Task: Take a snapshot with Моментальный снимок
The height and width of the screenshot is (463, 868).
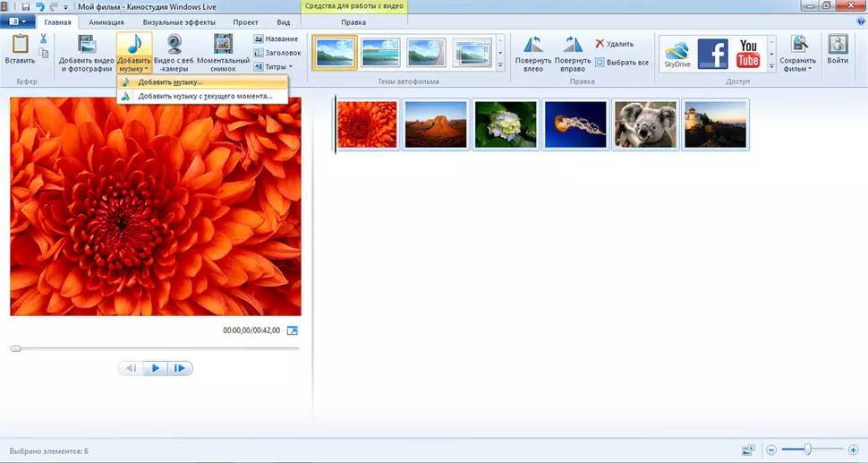Action: pyautogui.click(x=223, y=47)
